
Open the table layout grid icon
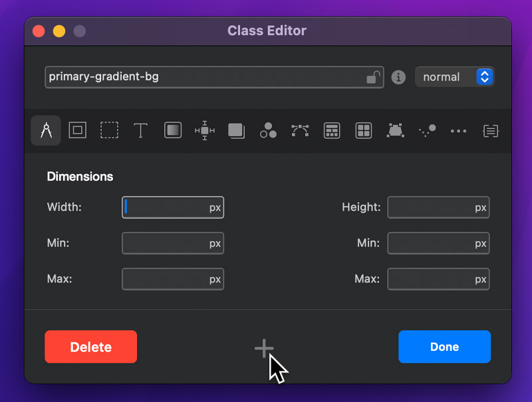(332, 131)
